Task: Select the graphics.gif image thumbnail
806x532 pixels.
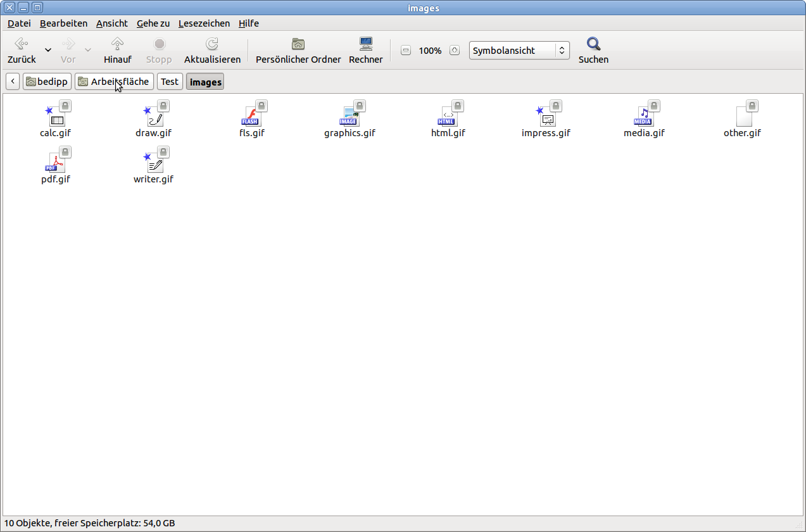Action: pos(349,115)
